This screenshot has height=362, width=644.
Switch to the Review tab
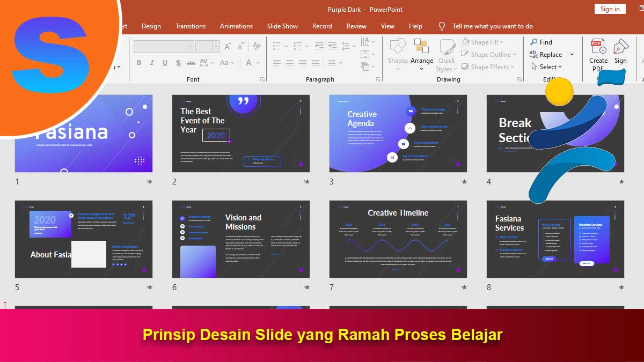pos(356,26)
